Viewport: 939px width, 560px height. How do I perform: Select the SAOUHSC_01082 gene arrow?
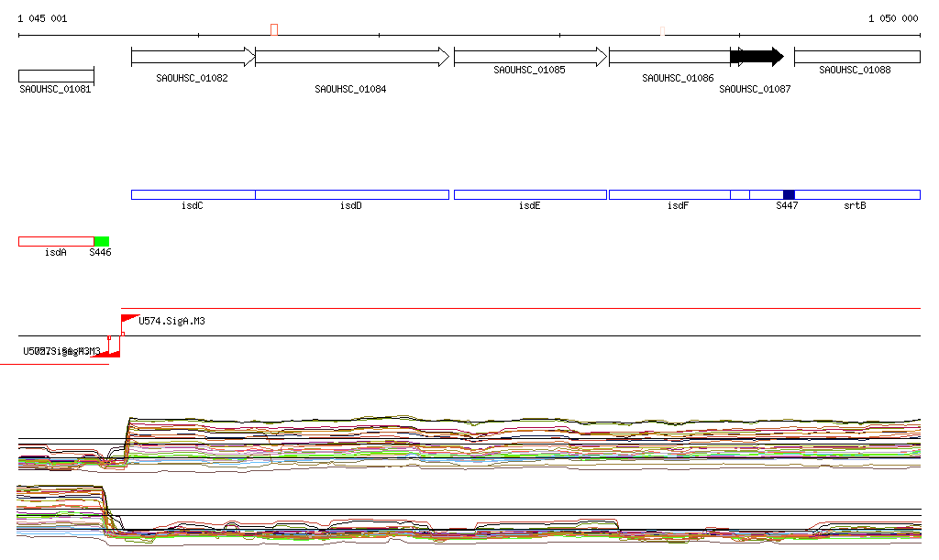pyautogui.click(x=193, y=57)
